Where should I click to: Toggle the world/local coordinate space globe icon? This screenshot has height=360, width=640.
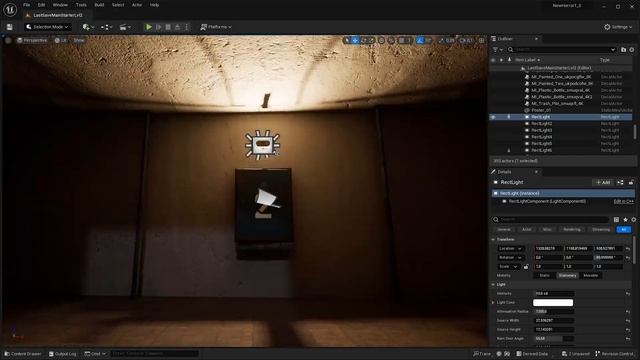click(381, 40)
